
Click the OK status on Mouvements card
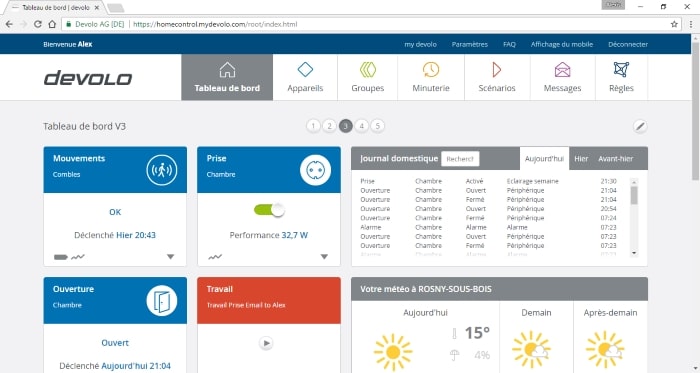115,212
